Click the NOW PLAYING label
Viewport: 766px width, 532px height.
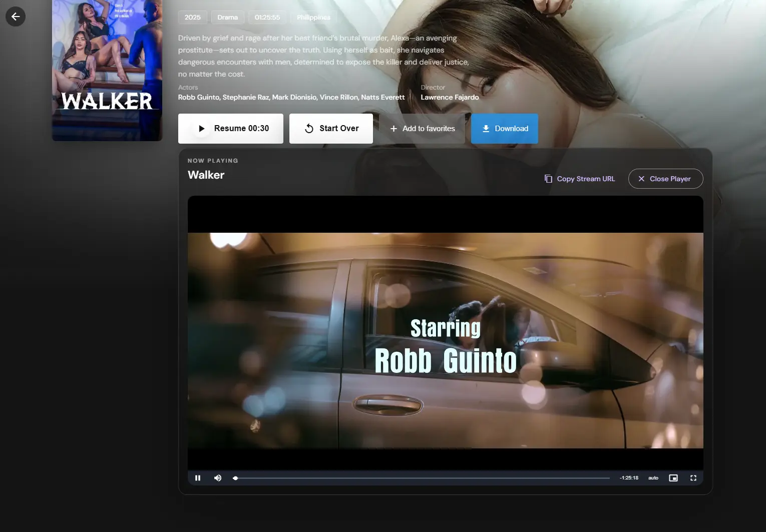213,161
